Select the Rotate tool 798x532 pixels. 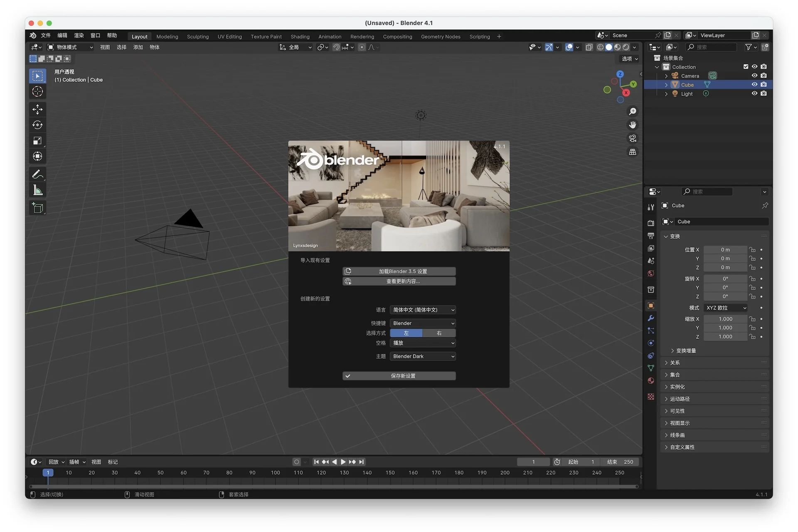coord(37,125)
